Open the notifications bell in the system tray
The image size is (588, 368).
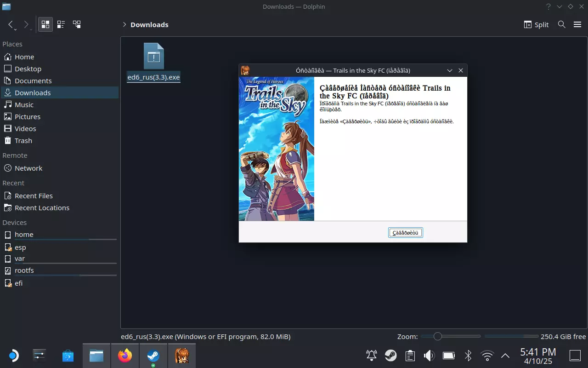coord(372,356)
